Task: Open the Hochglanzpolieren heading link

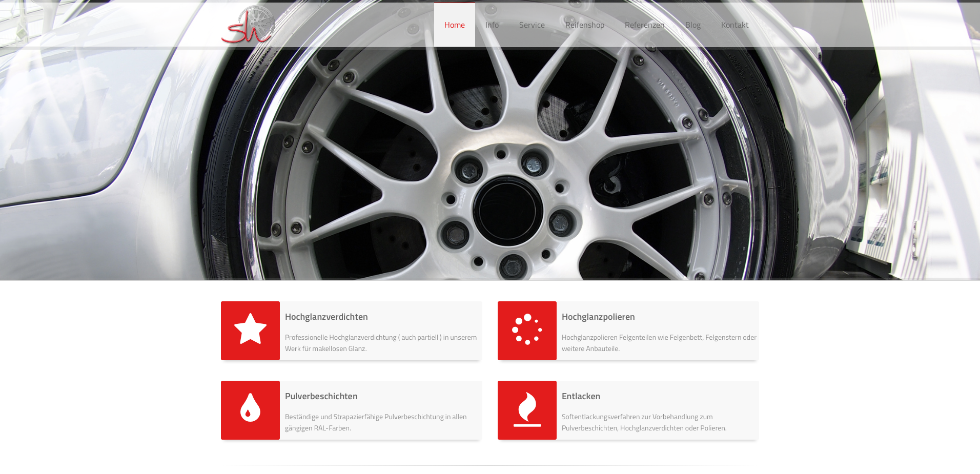Action: tap(598, 317)
